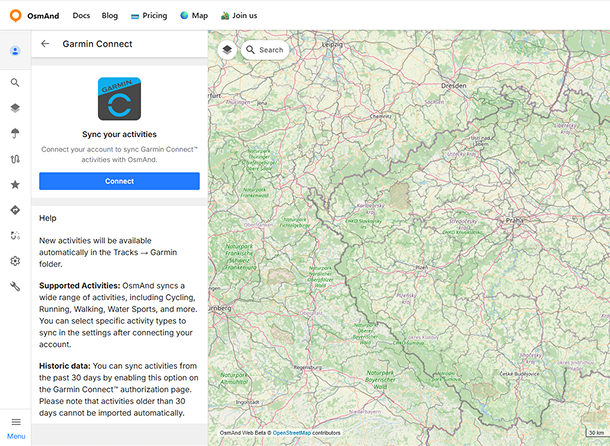Image resolution: width=610 pixels, height=446 pixels.
Task: Open the Map menu item
Action: tap(194, 16)
